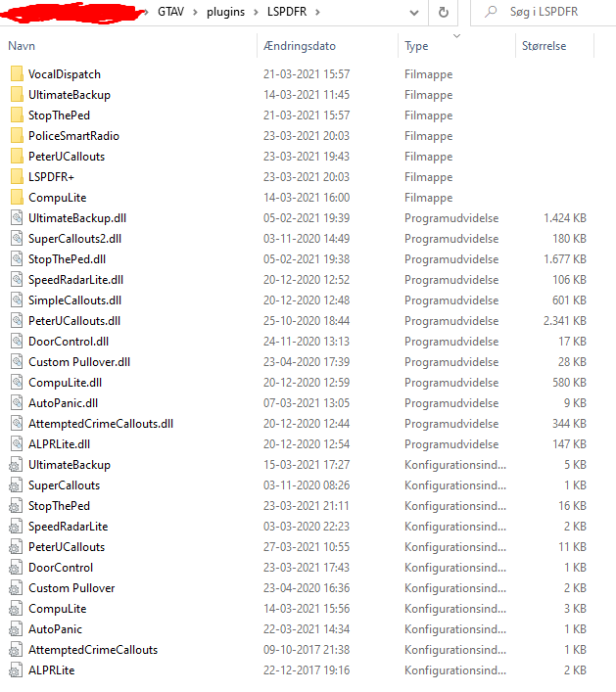Select the UltimateBackup.dll file icon
The width and height of the screenshot is (616, 692).
click(x=17, y=217)
